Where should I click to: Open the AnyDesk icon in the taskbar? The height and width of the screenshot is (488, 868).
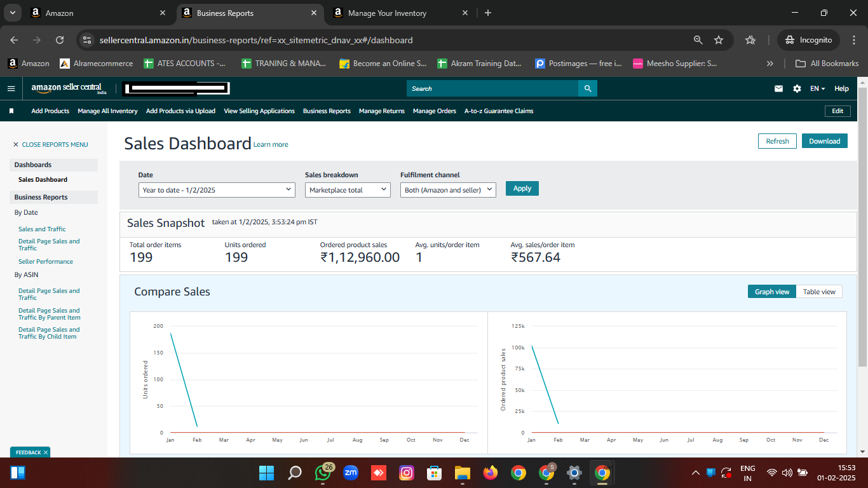click(x=379, y=473)
